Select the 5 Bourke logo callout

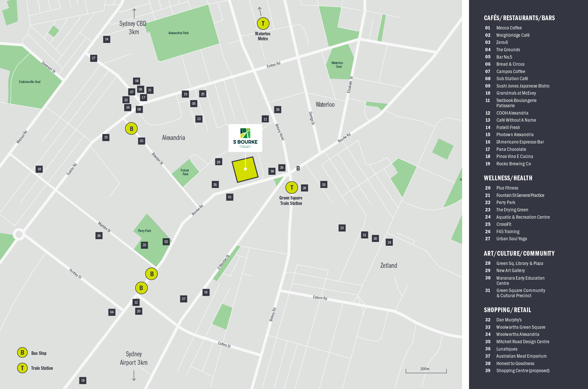(x=245, y=138)
